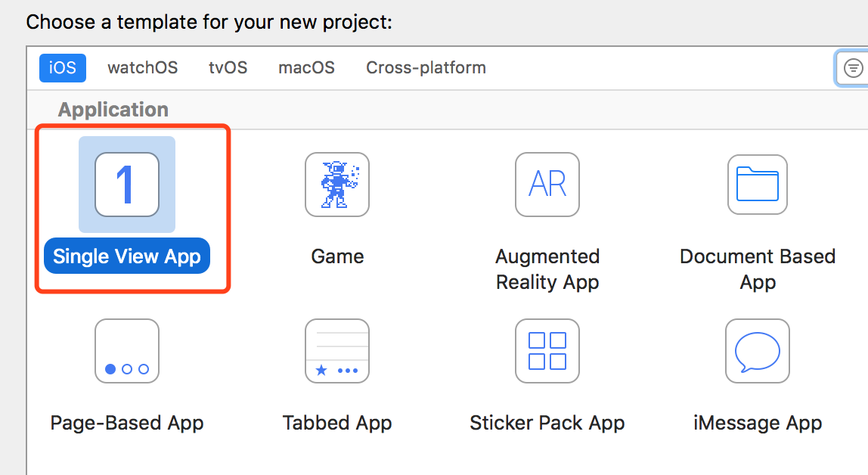Select the iMessage App speech bubble icon
868x475 pixels.
tap(758, 351)
